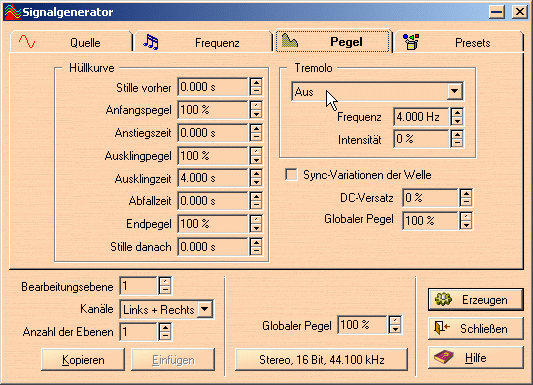Increase Tremolo Frequenz with up arrow

point(457,113)
